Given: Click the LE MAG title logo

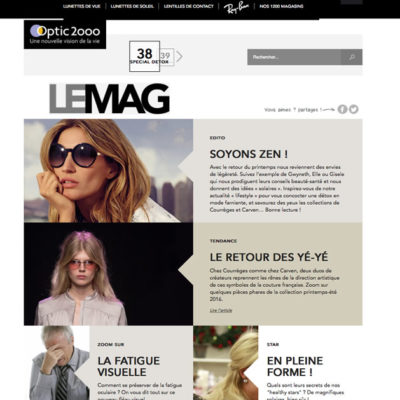Looking at the screenshot, I should (110, 99).
